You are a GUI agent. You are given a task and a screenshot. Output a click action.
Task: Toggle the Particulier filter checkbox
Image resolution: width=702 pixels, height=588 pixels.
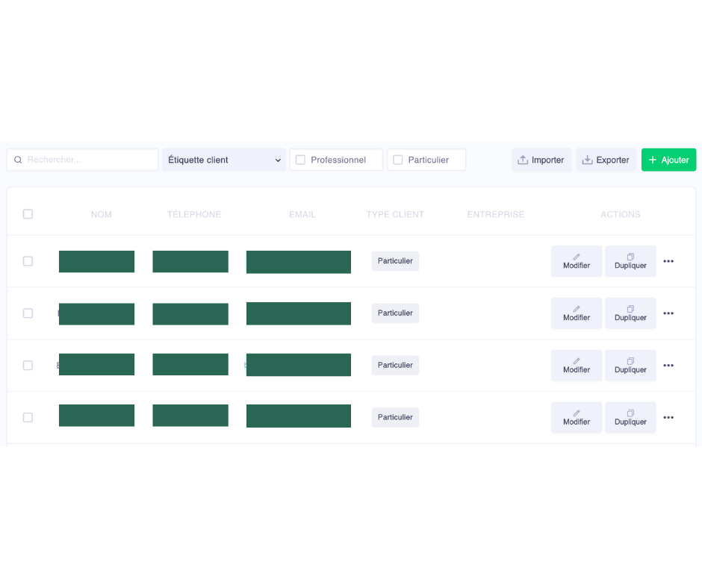pos(398,160)
